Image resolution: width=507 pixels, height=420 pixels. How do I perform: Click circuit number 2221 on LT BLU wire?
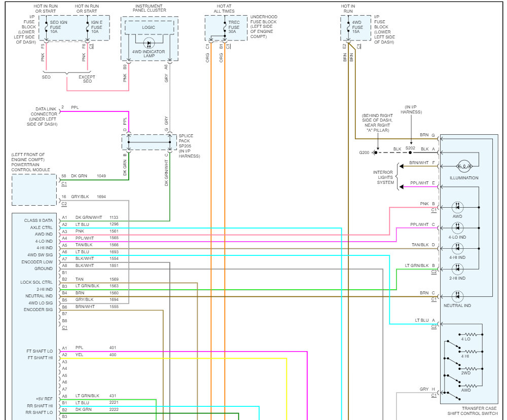114,403
